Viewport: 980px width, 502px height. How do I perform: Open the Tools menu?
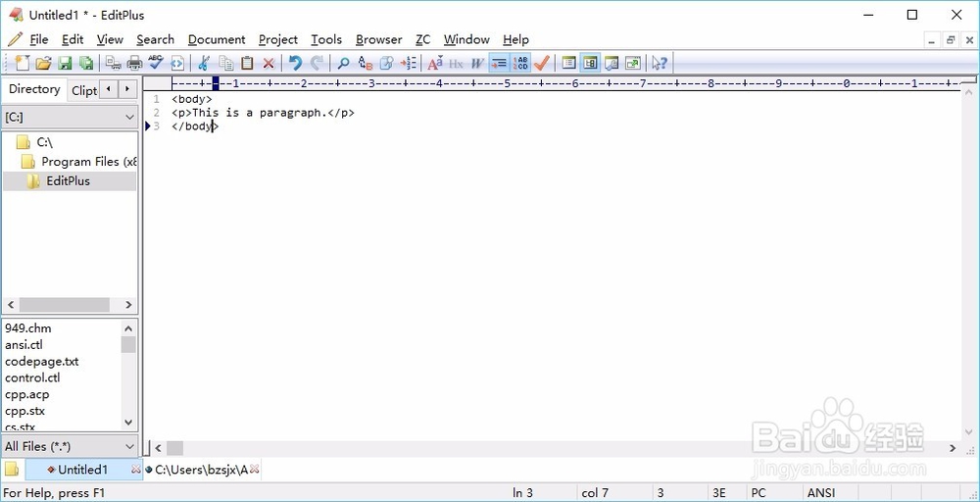coord(326,39)
